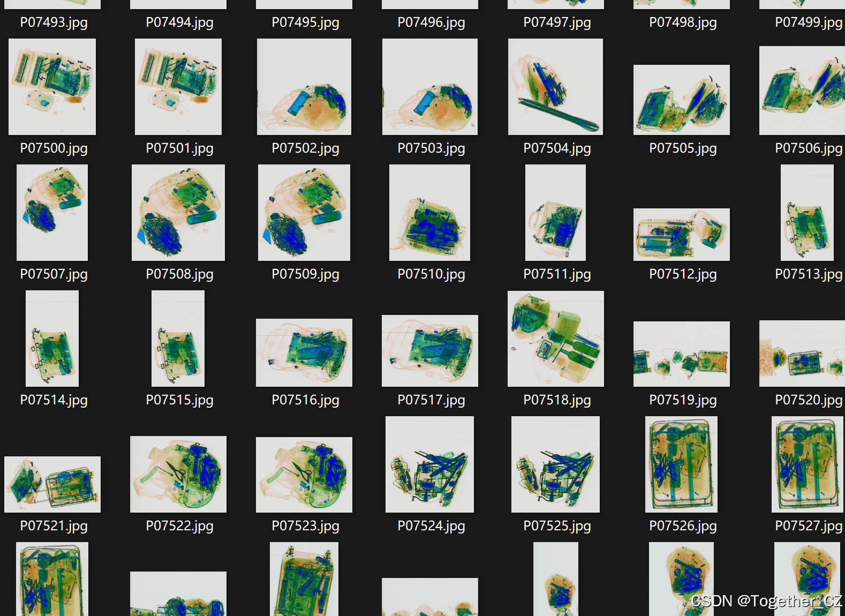Select the P07507.jpg thumbnail image
The width and height of the screenshot is (845, 616).
click(52, 213)
